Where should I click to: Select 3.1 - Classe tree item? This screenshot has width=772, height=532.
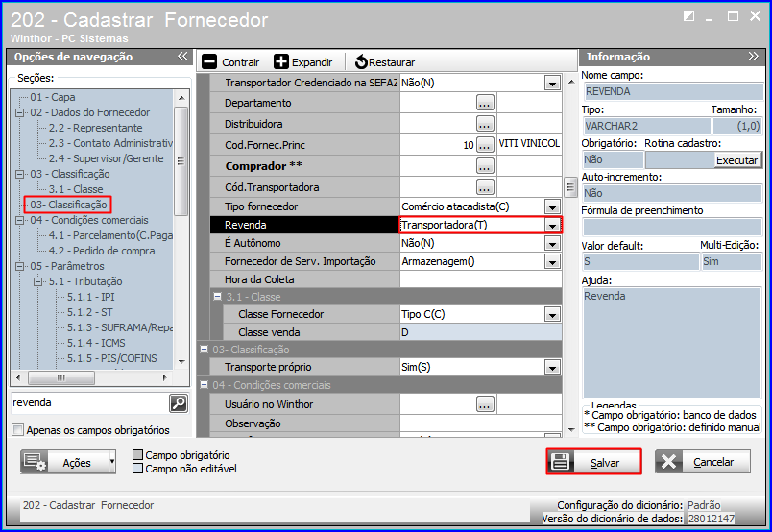[76, 189]
